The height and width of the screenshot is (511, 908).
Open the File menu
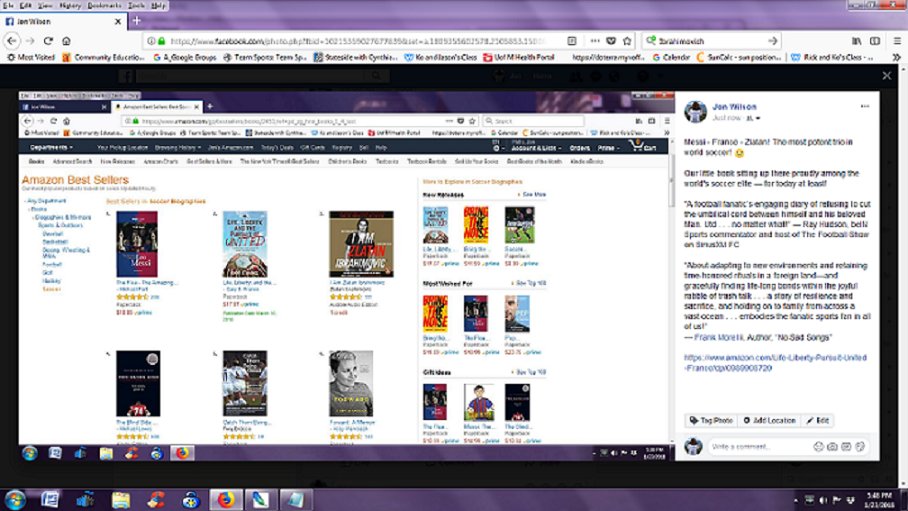(8, 5)
